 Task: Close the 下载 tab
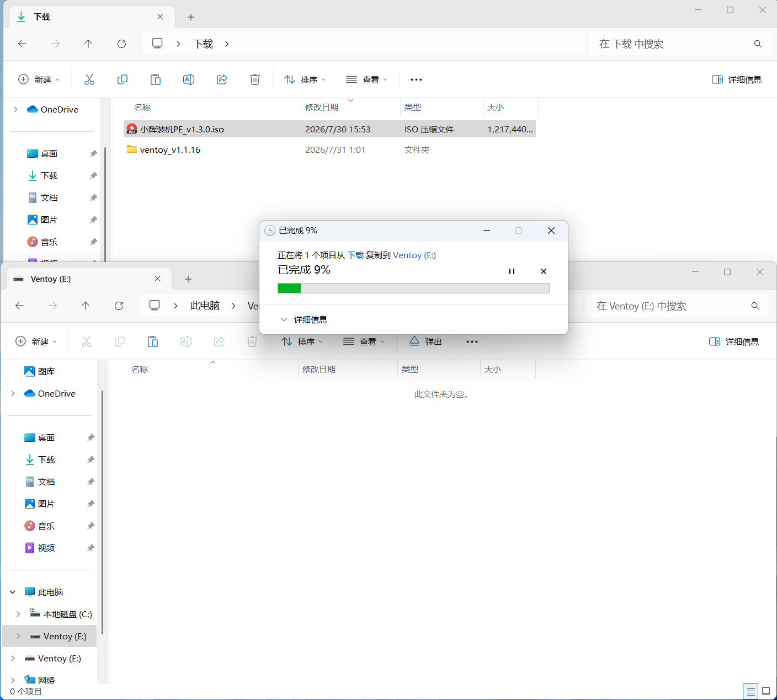(160, 17)
